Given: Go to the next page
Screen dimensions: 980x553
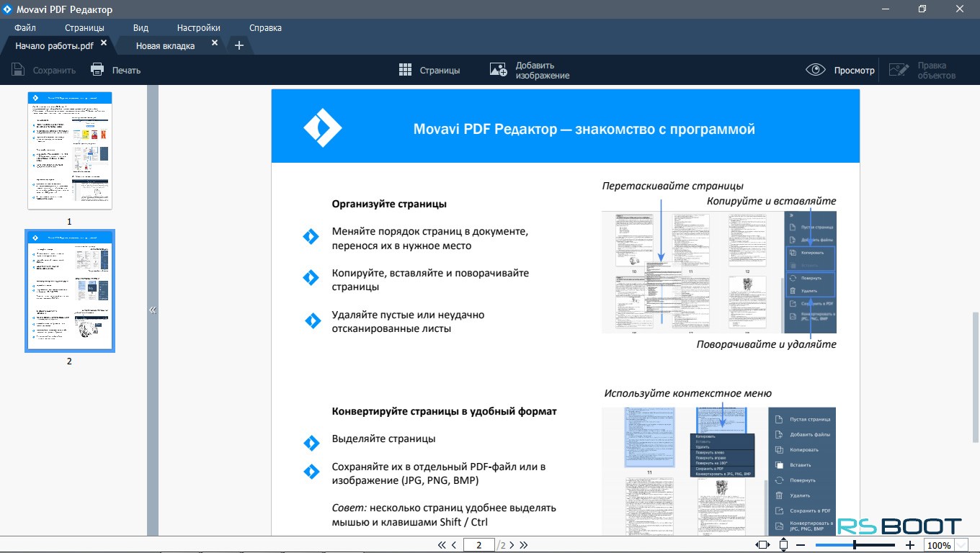Looking at the screenshot, I should point(512,545).
